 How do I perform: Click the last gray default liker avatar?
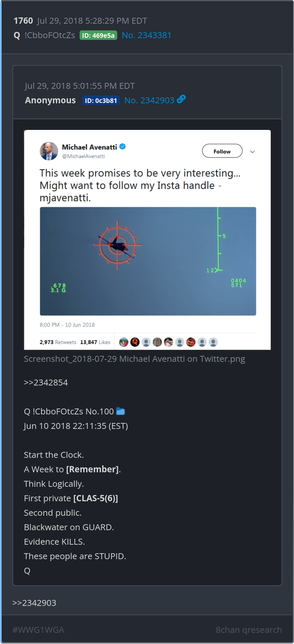213,342
